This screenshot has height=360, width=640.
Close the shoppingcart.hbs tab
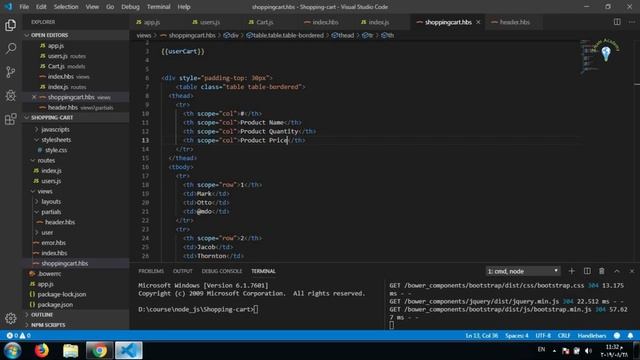point(478,22)
